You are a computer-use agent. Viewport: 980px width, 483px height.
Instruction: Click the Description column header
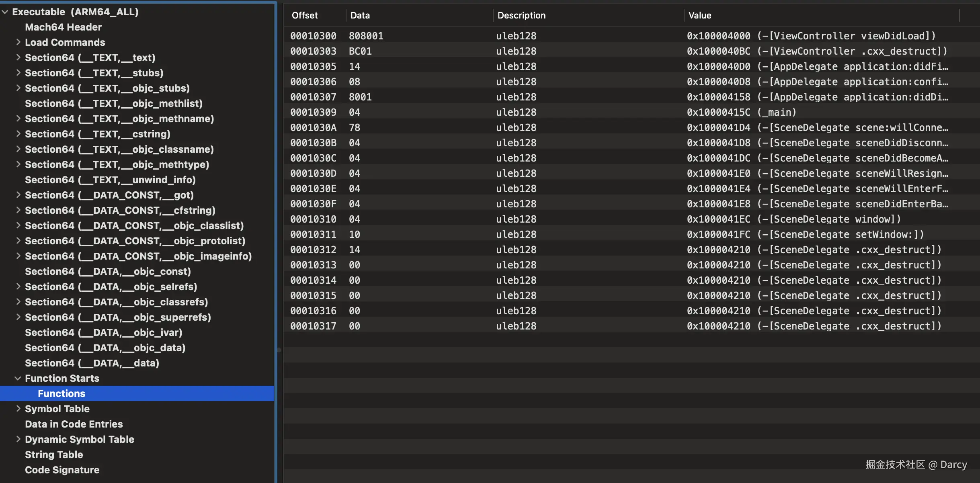coord(521,15)
